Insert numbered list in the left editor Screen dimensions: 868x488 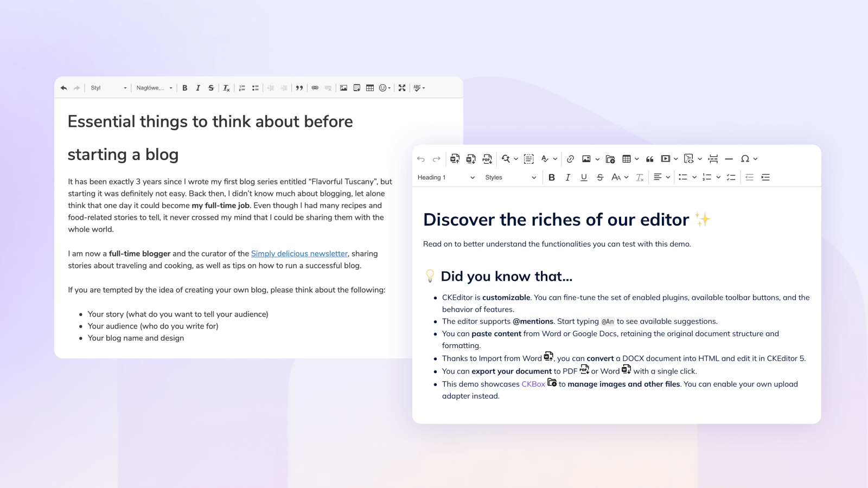242,88
